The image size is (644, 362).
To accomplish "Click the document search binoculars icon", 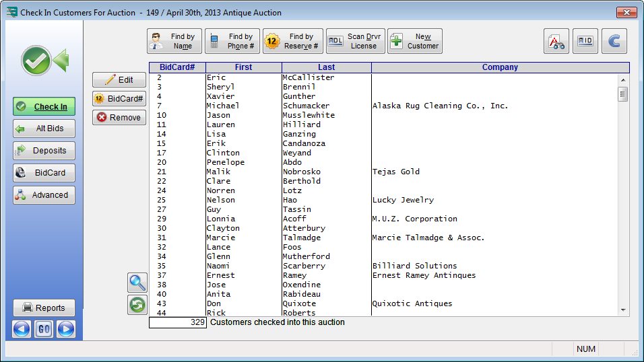I will tap(556, 41).
